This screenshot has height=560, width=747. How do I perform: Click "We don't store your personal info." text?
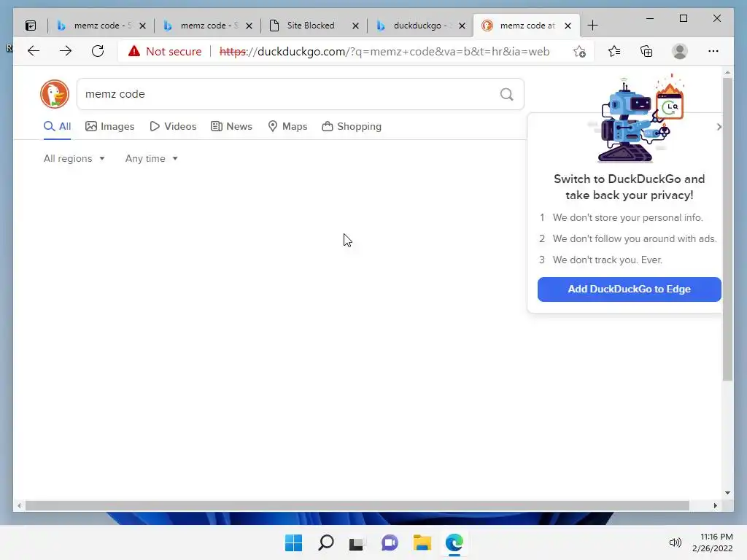pyautogui.click(x=628, y=217)
